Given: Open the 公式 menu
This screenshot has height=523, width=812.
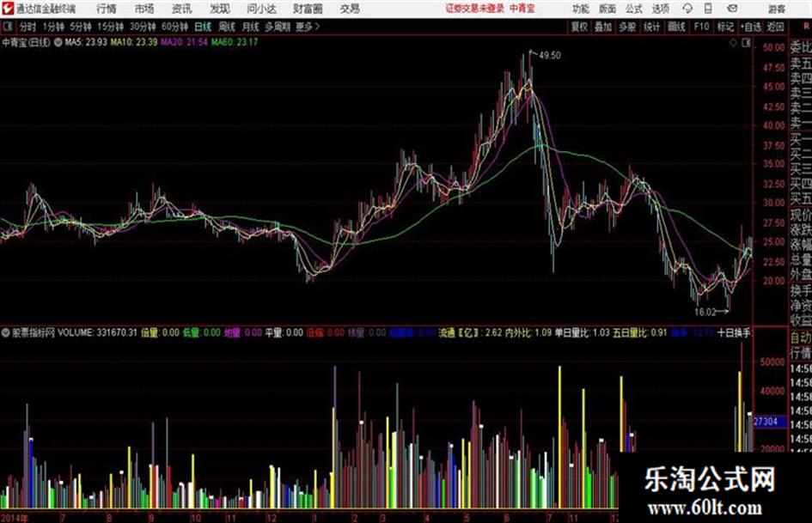Looking at the screenshot, I should click(x=634, y=9).
